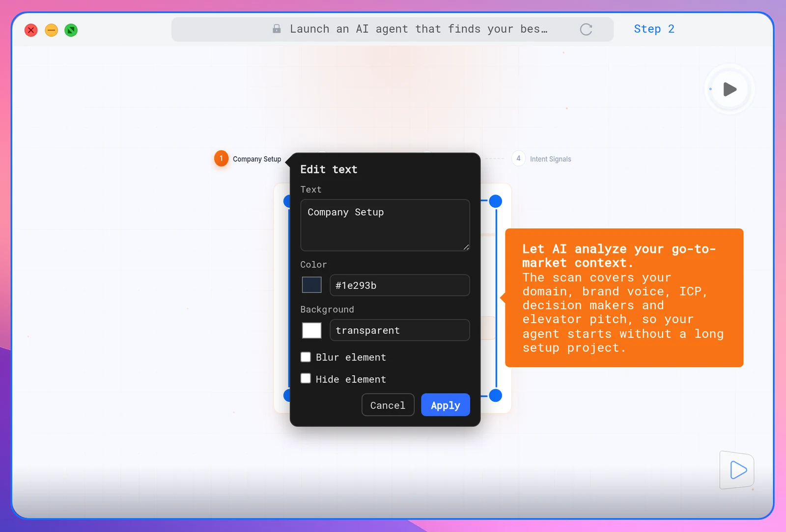Click the text area resize grip
The image size is (786, 532).
pos(466,247)
